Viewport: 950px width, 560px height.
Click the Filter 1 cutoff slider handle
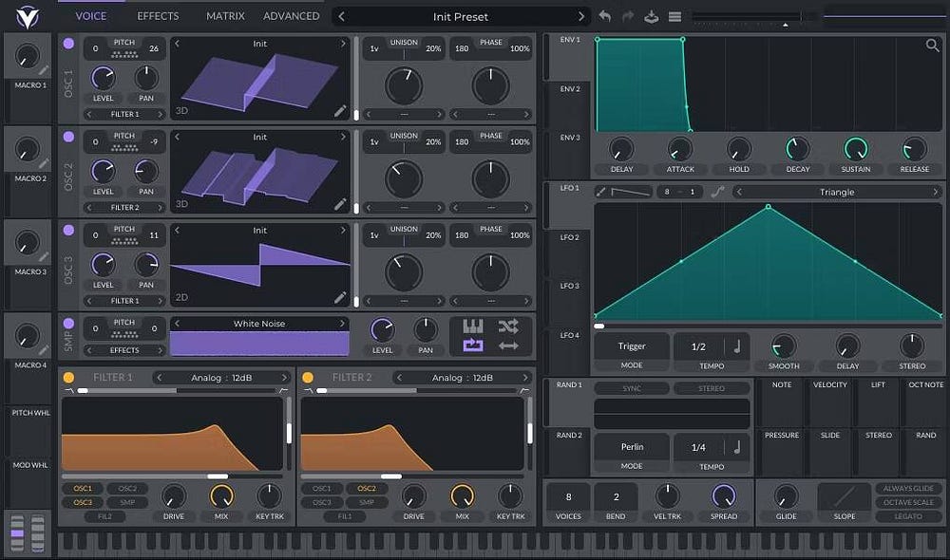click(x=218, y=476)
